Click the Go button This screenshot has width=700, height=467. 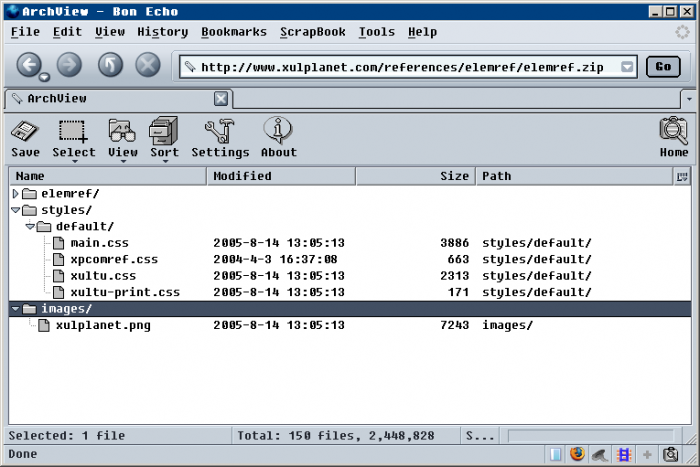[x=663, y=67]
